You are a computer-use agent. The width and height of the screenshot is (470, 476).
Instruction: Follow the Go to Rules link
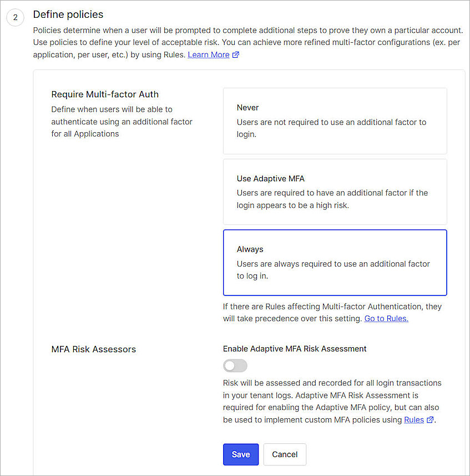386,318
